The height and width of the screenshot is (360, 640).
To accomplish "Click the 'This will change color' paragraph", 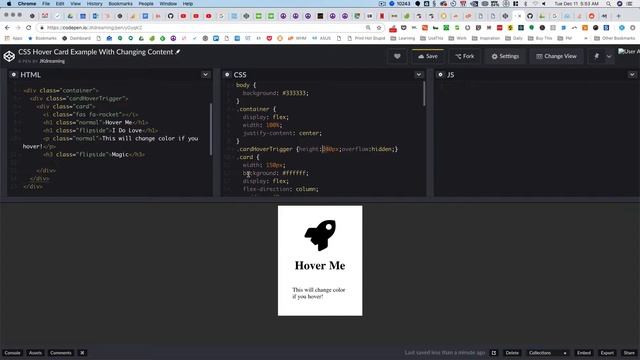I will [x=319, y=293].
